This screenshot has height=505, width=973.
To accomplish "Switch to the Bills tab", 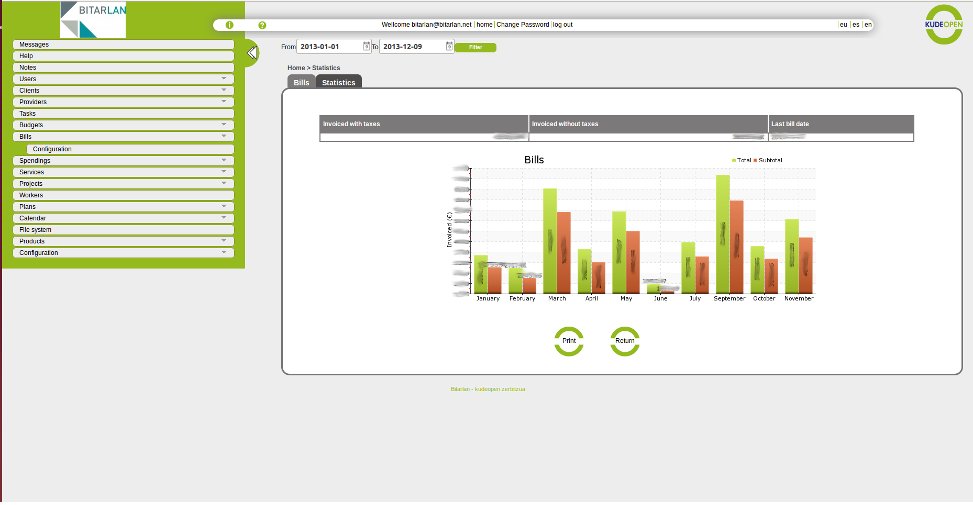I will [301, 82].
